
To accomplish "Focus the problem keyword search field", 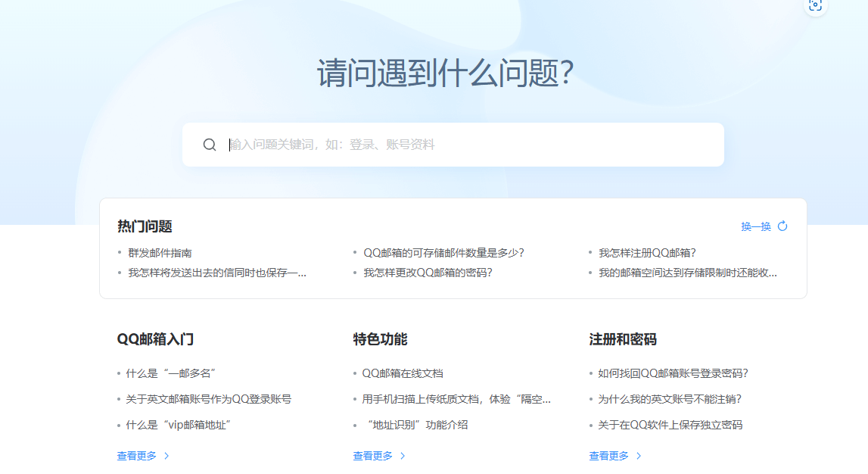I will (469, 145).
